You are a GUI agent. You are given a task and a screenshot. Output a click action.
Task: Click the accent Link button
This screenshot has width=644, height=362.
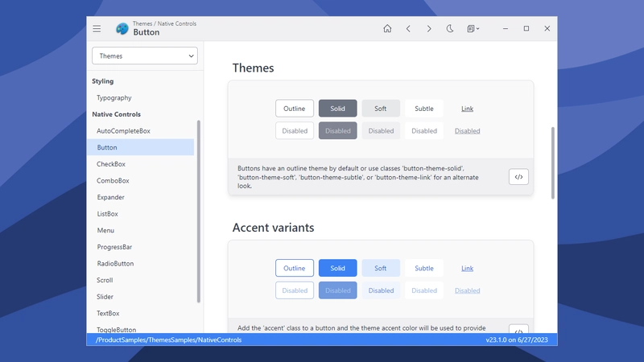[467, 269]
